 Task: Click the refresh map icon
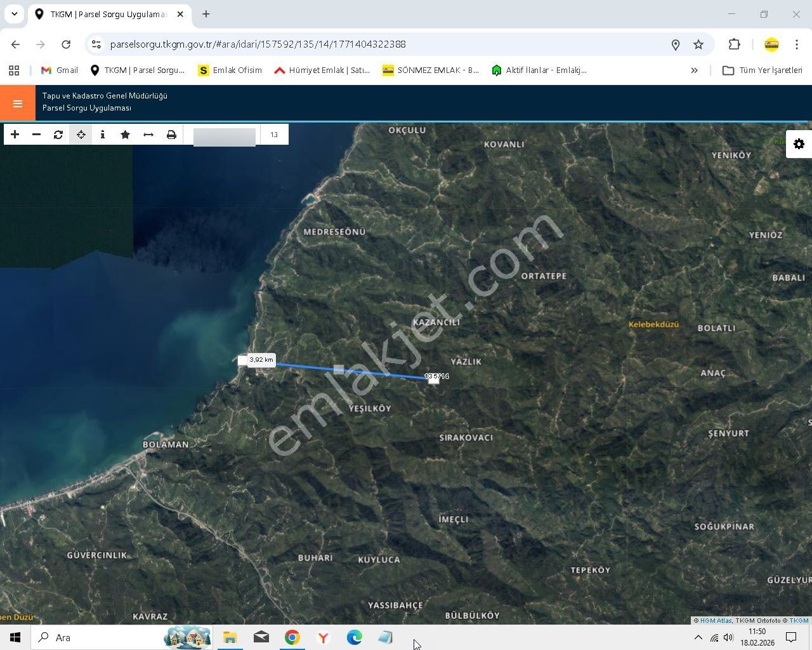(58, 134)
